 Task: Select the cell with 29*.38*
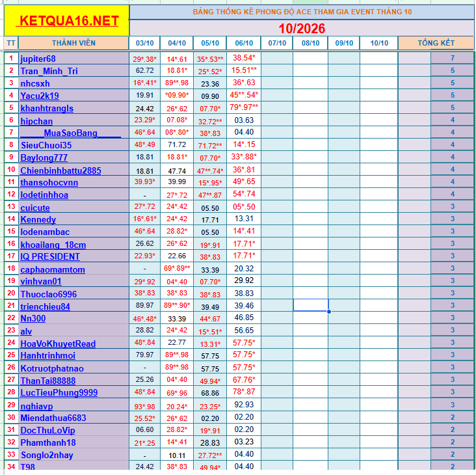click(144, 59)
